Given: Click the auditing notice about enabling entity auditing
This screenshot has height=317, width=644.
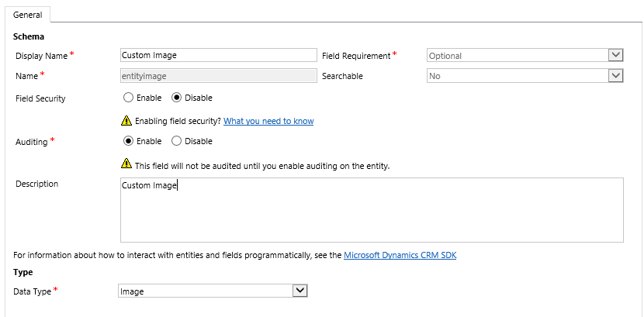Looking at the screenshot, I should (262, 166).
